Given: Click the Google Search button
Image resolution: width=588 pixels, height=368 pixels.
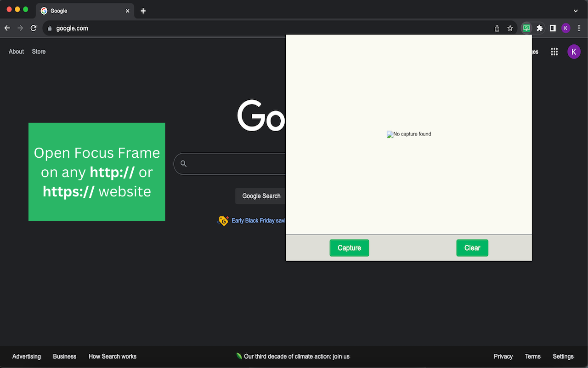Looking at the screenshot, I should coord(261,196).
